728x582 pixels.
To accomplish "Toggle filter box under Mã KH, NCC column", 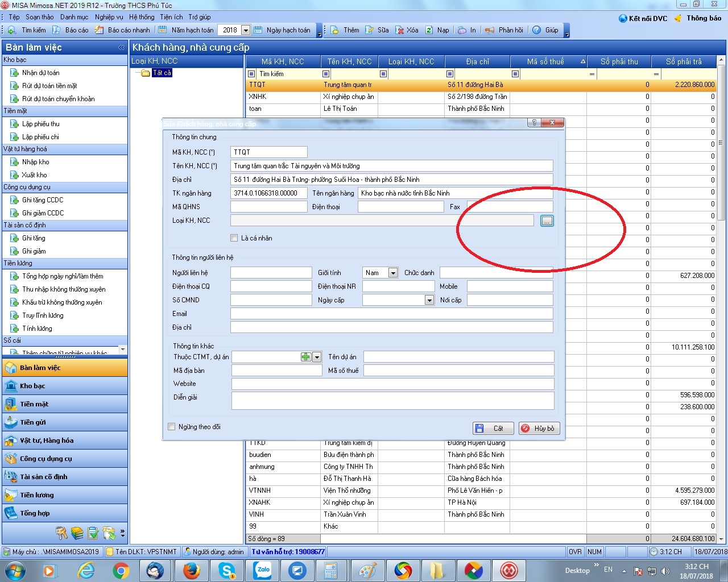I will (252, 74).
